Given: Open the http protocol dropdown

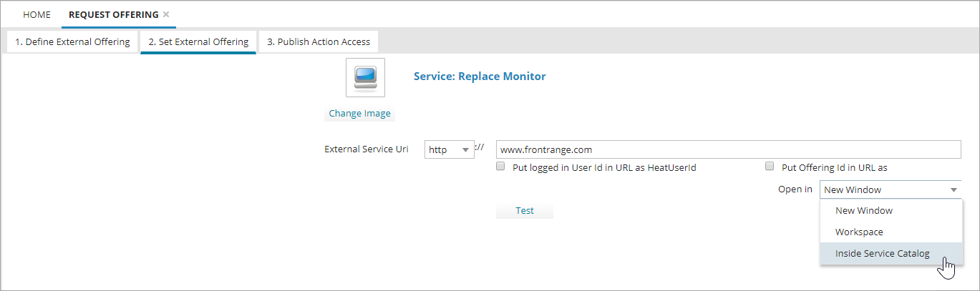Looking at the screenshot, I should click(x=449, y=149).
